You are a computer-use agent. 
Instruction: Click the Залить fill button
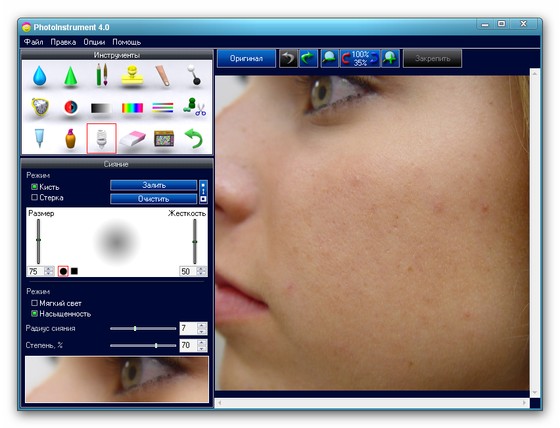click(154, 185)
